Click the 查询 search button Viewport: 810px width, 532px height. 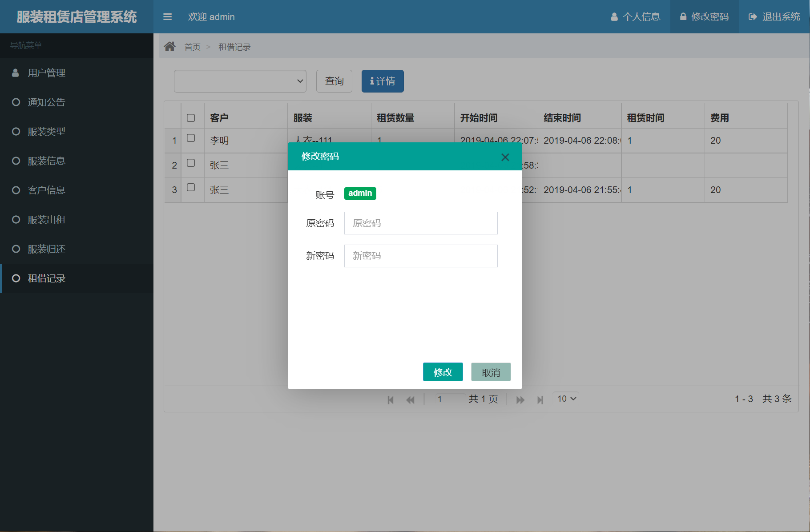click(334, 81)
